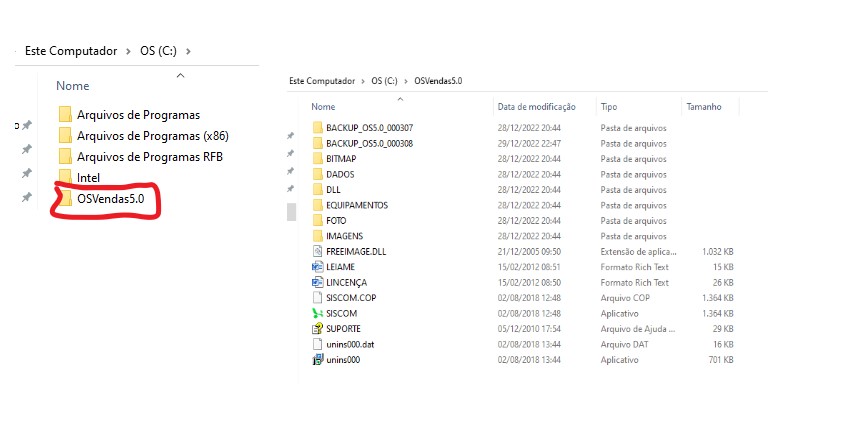The image size is (862, 424).
Task: Click the pin icon beside BACKUP_OS5.0_000307
Action: pos(291,136)
